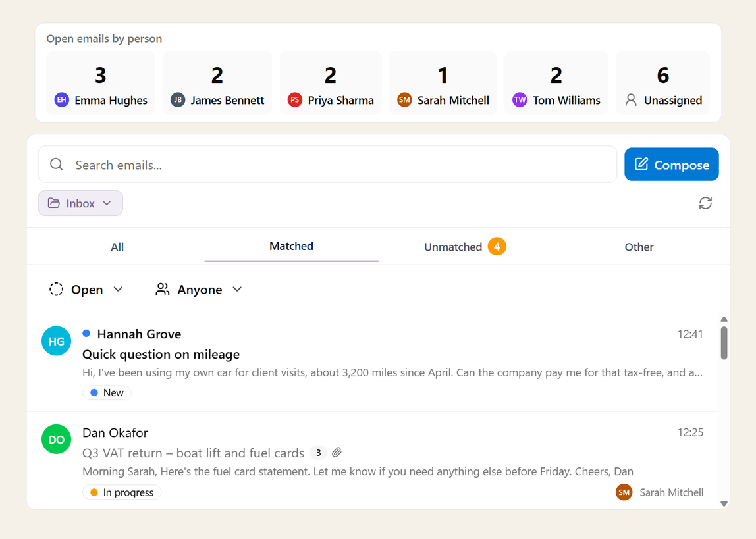Screen dimensions: 756x539
Task: Click the people icon beside Anyone
Action: click(x=163, y=289)
